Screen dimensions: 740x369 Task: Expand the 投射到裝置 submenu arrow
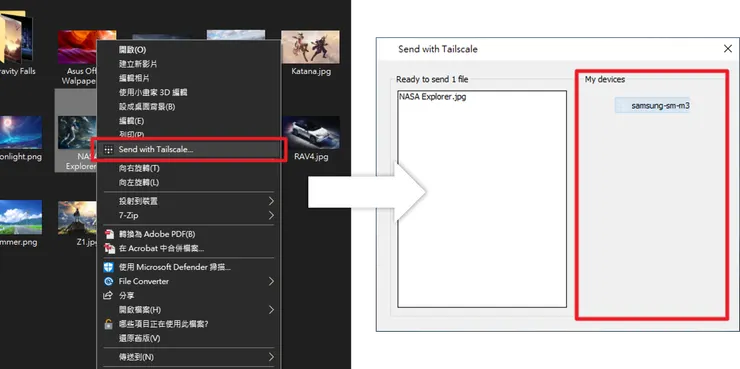coord(271,201)
